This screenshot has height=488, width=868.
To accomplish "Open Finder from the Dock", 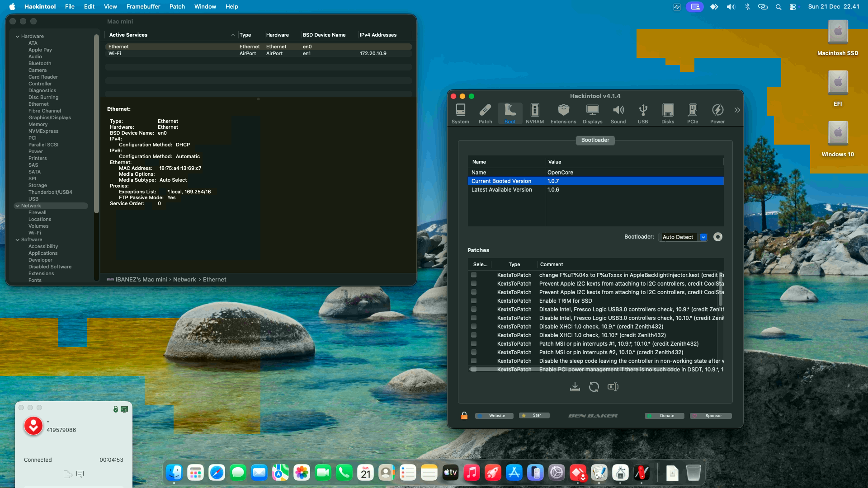I will (174, 473).
